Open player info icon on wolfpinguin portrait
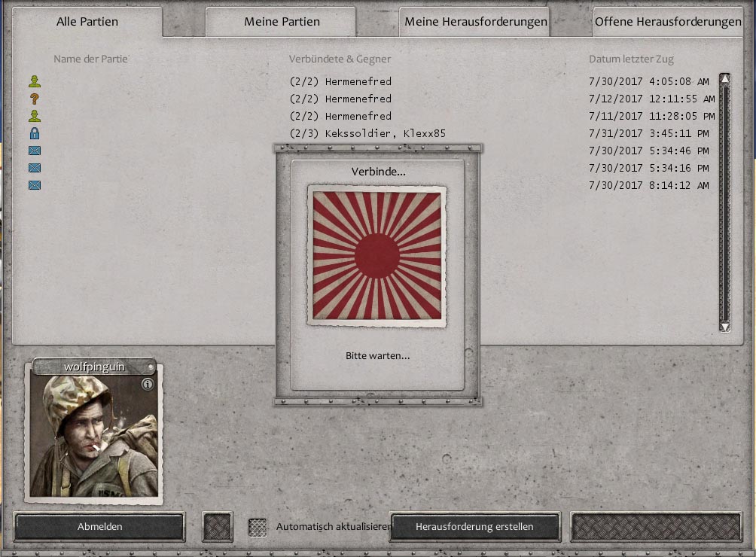 148,384
